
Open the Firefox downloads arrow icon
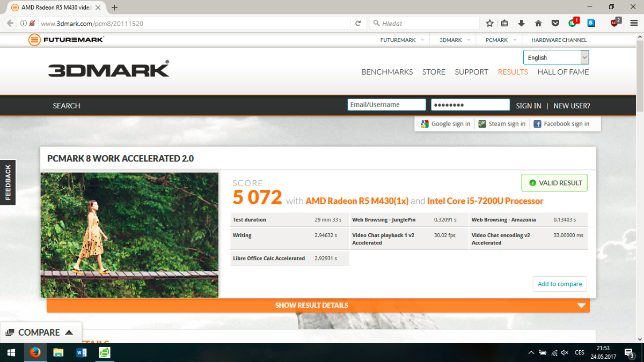click(521, 23)
